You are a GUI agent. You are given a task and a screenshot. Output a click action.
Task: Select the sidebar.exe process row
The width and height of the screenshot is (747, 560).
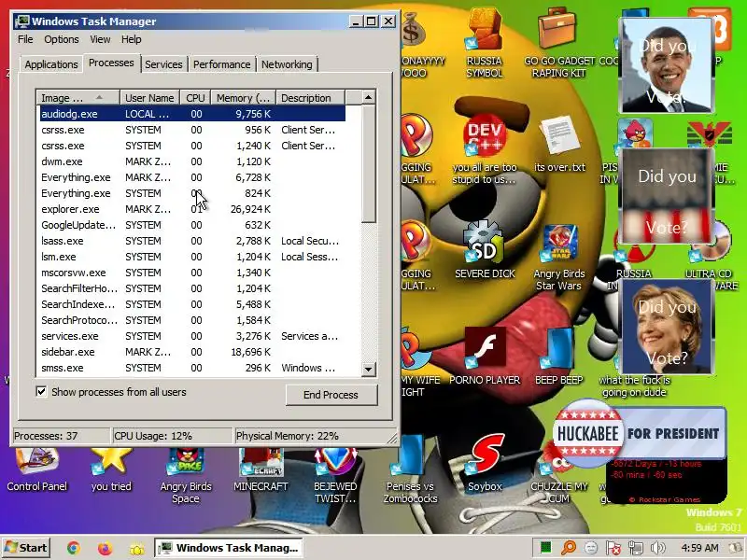click(192, 352)
